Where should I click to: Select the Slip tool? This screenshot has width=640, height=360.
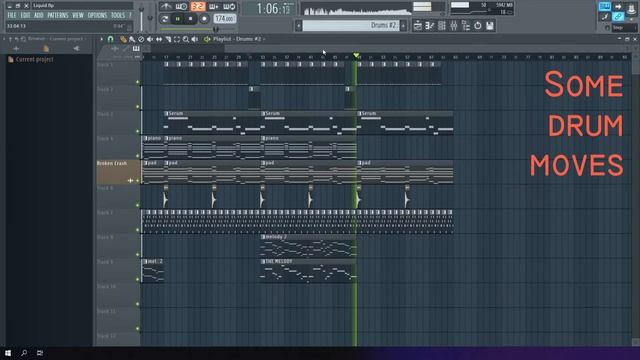pos(159,39)
